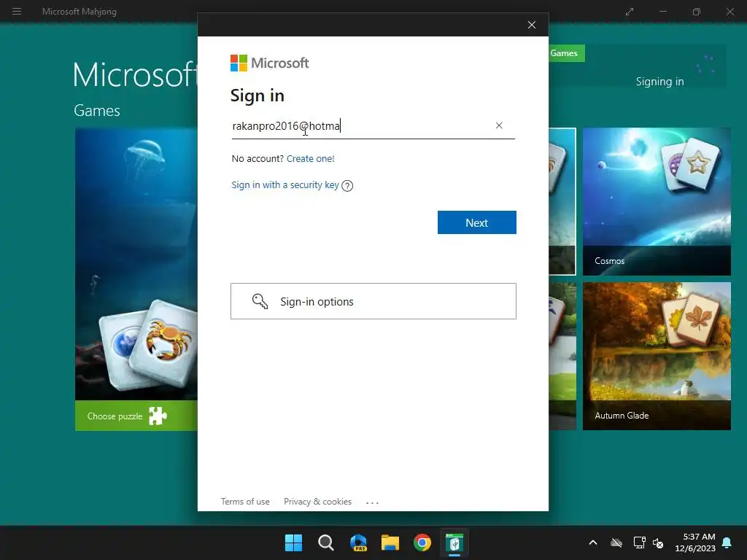Open muted volume tray icon
Viewport: 747px width, 560px height.
tap(658, 542)
